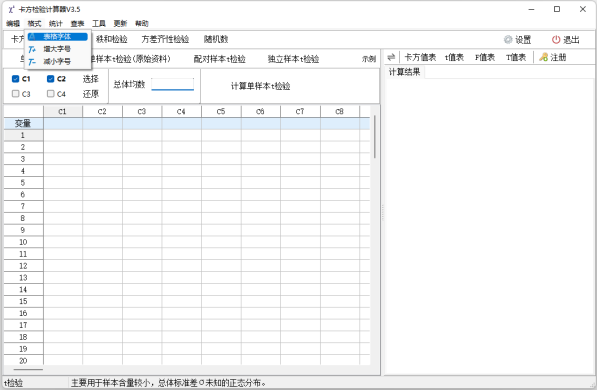
Task: Open the 卡方值表 lookup table
Action: (x=420, y=57)
